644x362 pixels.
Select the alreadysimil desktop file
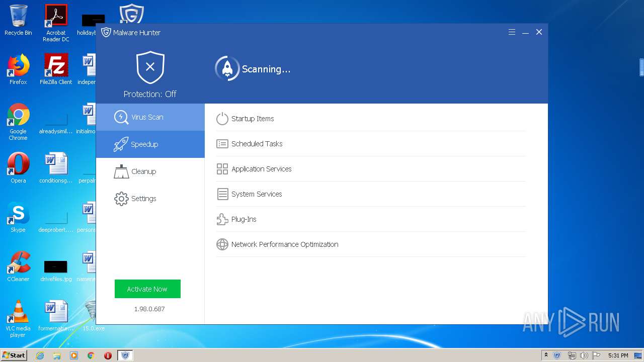coord(56,122)
